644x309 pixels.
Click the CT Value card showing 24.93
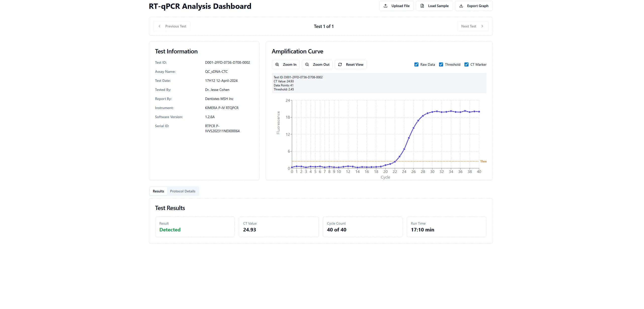point(279,227)
